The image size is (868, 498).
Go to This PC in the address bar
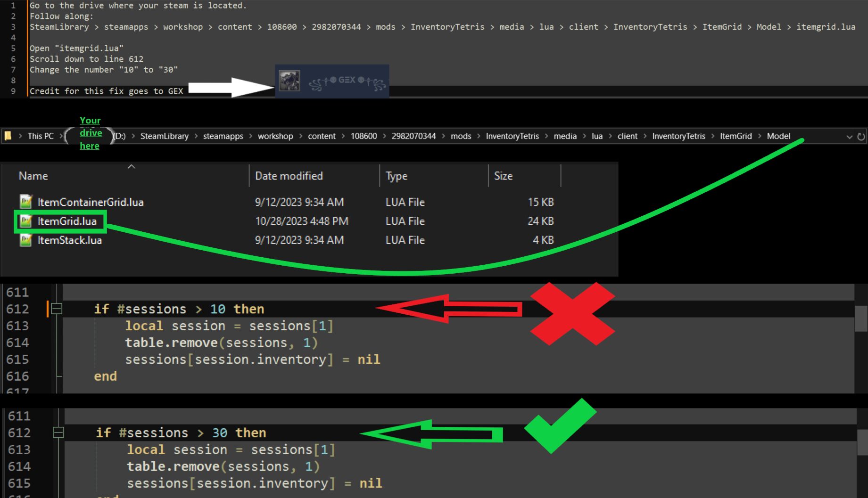point(41,136)
